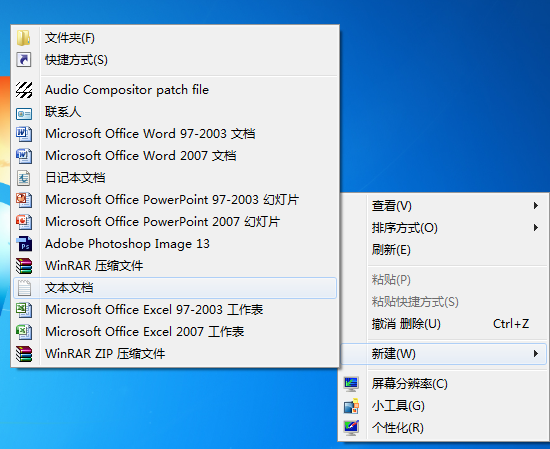Image resolution: width=550 pixels, height=449 pixels.
Task: Click the 新建(W) submenu arrow
Action: point(536,354)
